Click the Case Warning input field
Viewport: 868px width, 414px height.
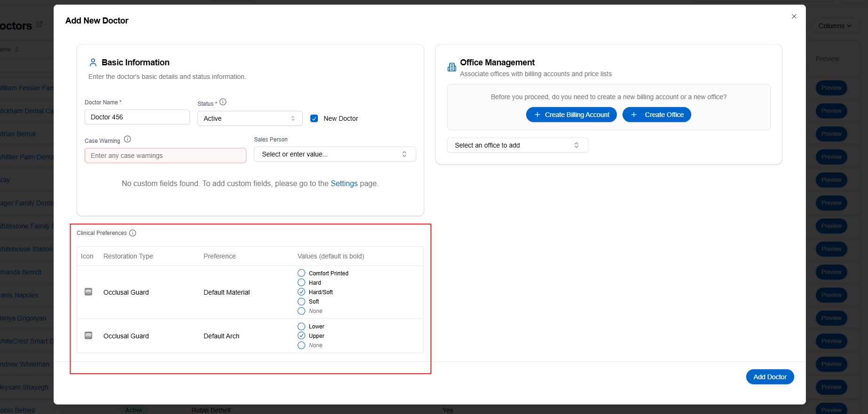coord(165,156)
